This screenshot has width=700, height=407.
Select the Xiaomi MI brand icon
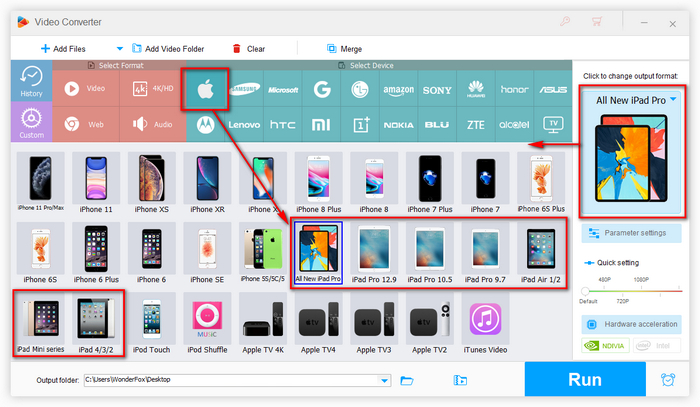point(321,125)
